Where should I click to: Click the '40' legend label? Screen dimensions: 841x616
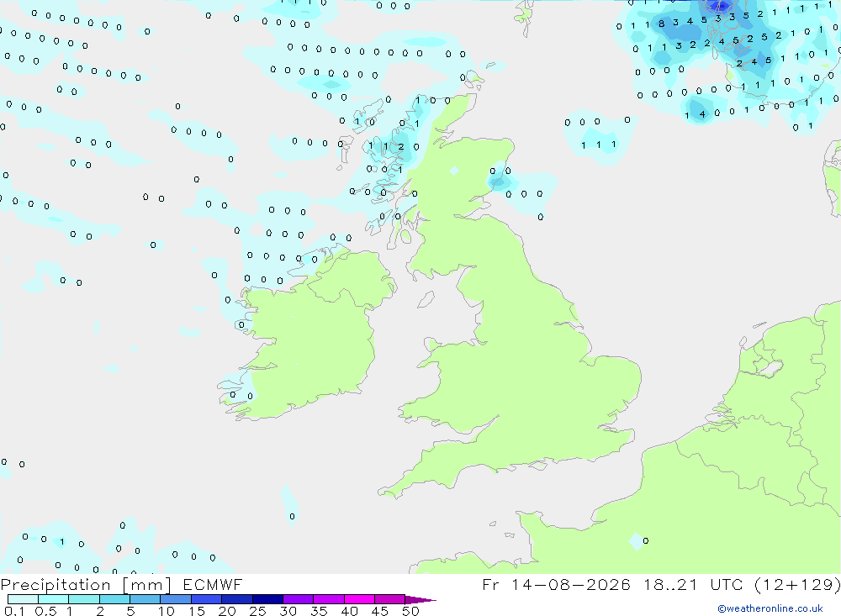(x=349, y=611)
